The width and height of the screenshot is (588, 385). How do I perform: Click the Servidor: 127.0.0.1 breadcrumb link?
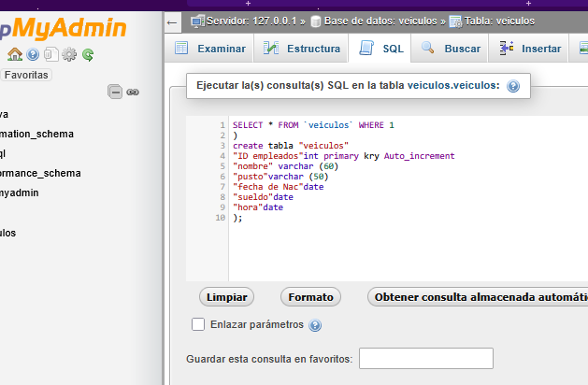point(244,21)
